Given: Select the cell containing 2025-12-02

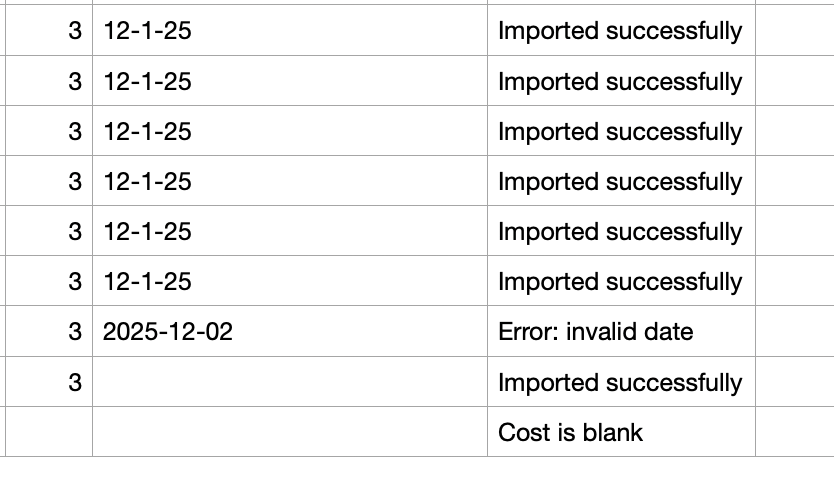Looking at the screenshot, I should (x=168, y=331).
